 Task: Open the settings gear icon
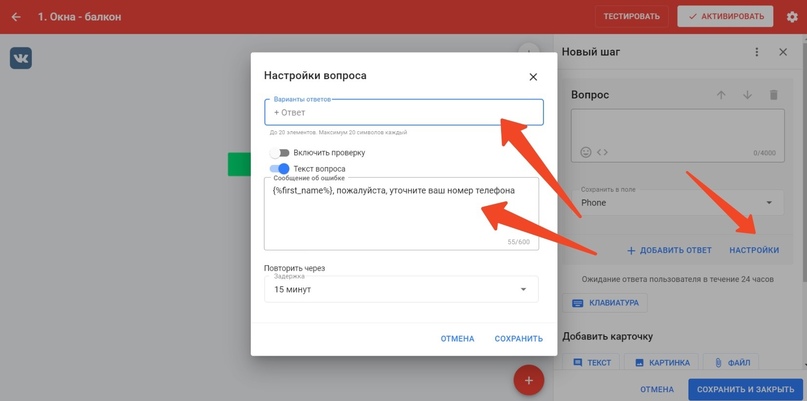pos(792,17)
